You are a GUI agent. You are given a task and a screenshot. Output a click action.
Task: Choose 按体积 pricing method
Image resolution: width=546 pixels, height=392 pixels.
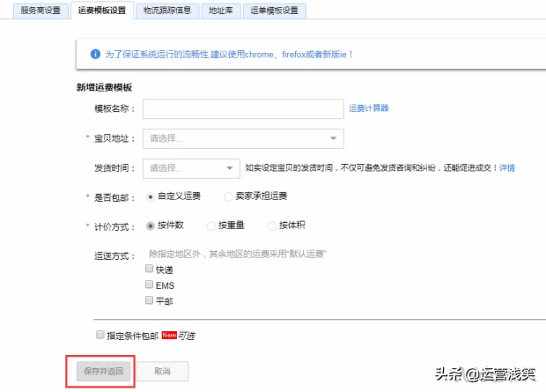pos(272,226)
